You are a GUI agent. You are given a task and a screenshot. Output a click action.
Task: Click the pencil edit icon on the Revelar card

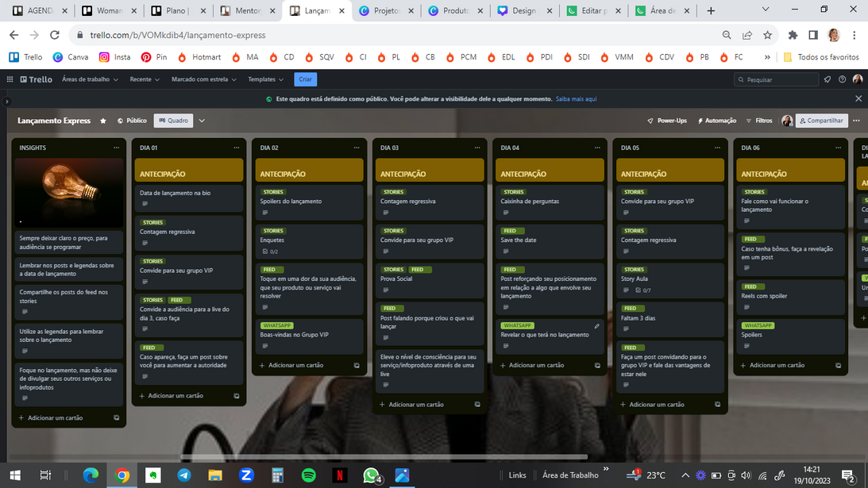(596, 326)
